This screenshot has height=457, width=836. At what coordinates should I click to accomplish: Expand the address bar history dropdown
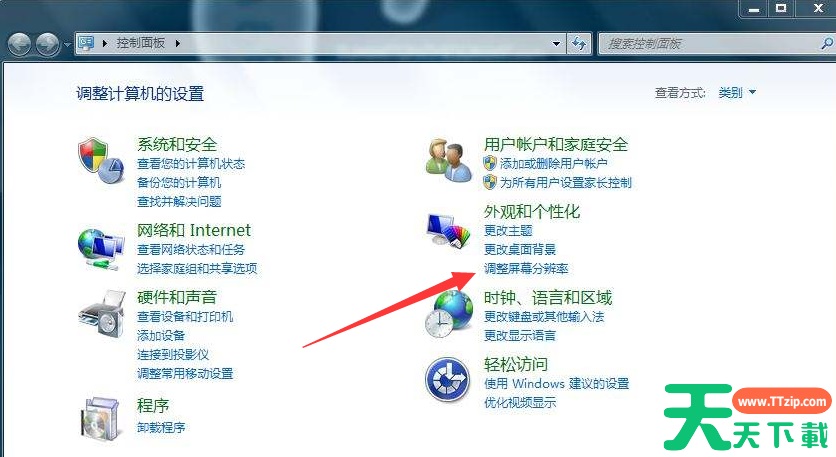[x=557, y=44]
